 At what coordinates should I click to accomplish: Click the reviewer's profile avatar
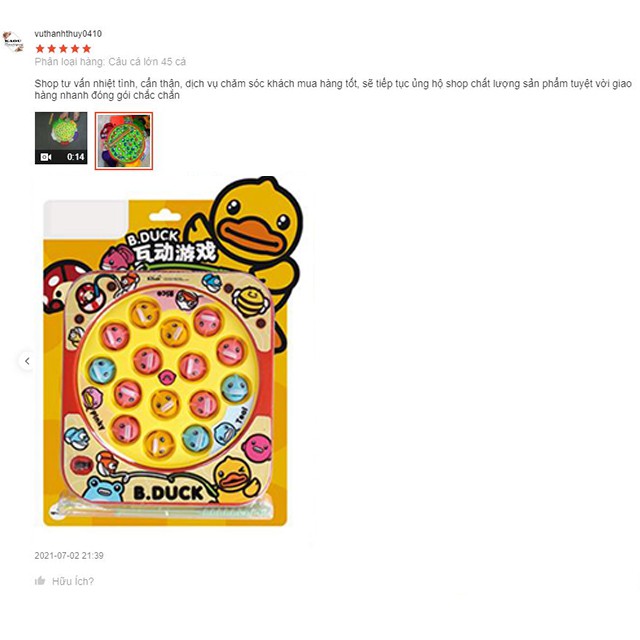point(13,42)
